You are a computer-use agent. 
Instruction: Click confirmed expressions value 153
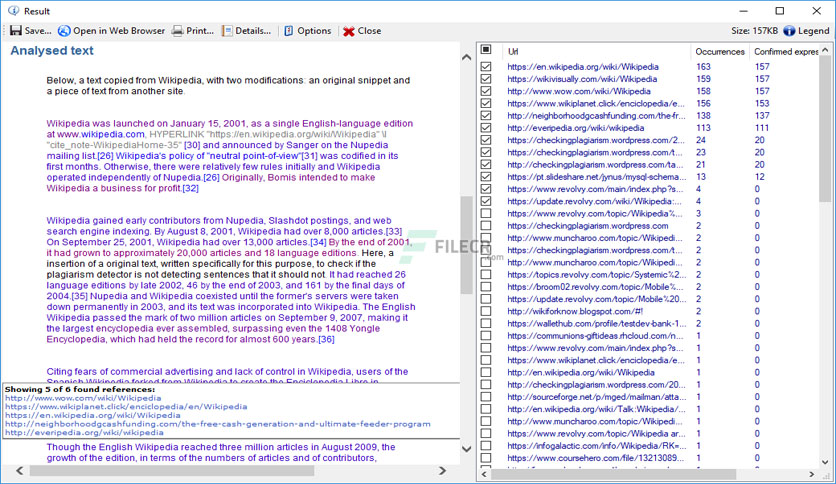coord(762,103)
